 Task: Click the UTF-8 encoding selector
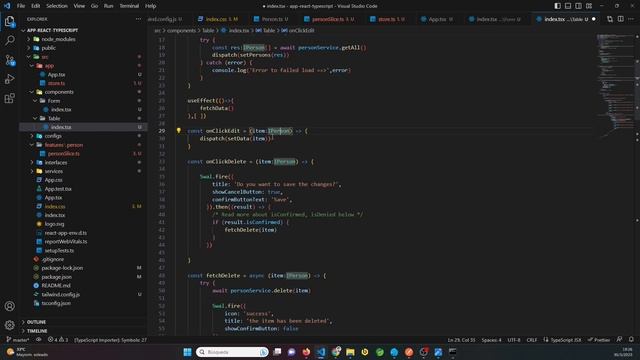pos(513,340)
